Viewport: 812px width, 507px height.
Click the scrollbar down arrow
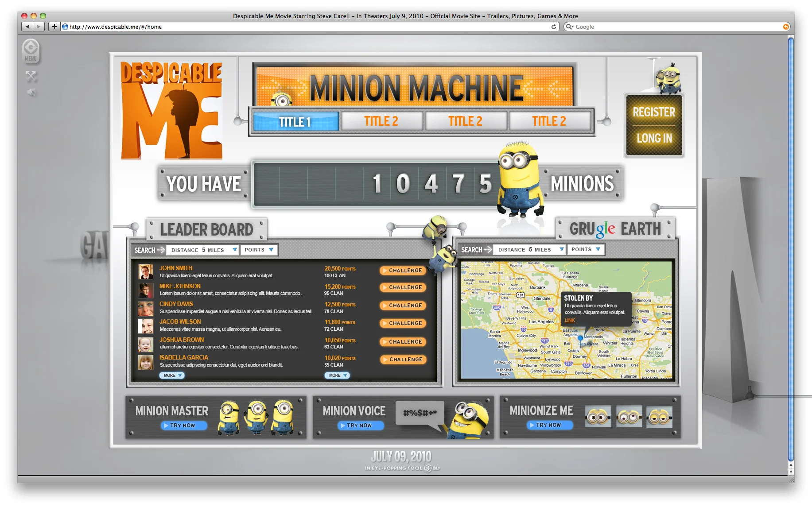[791, 472]
